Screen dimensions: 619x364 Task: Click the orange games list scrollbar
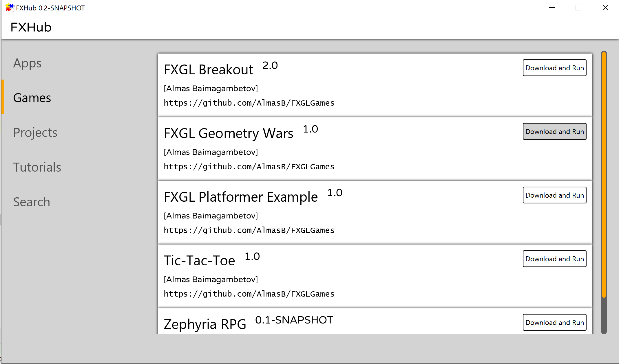click(x=604, y=174)
